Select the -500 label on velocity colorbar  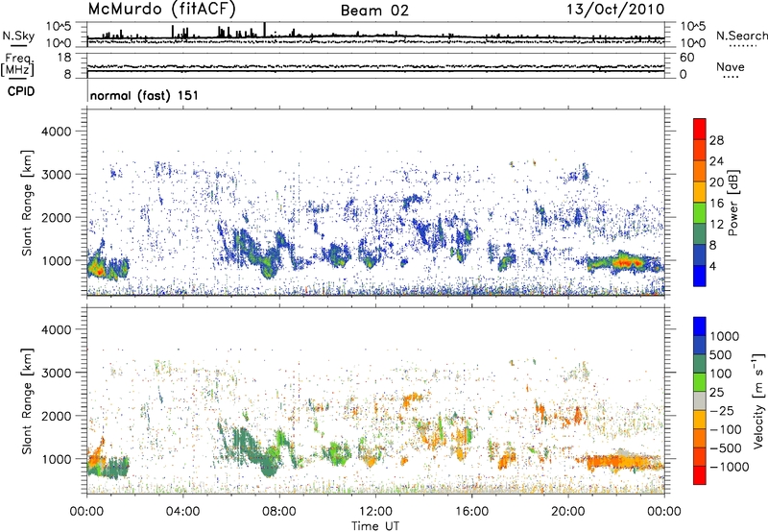726,447
